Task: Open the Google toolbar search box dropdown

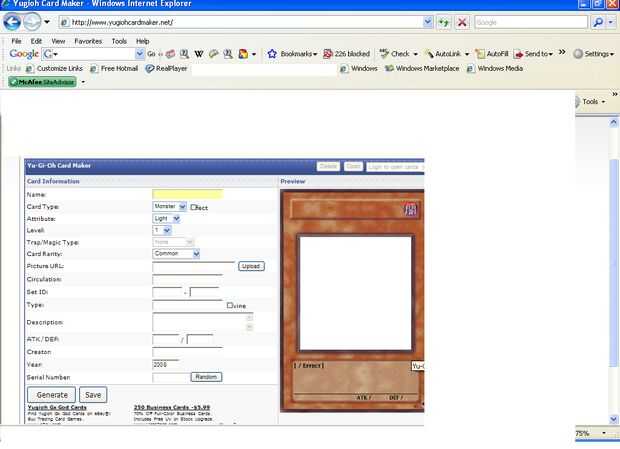Action: 139,54
